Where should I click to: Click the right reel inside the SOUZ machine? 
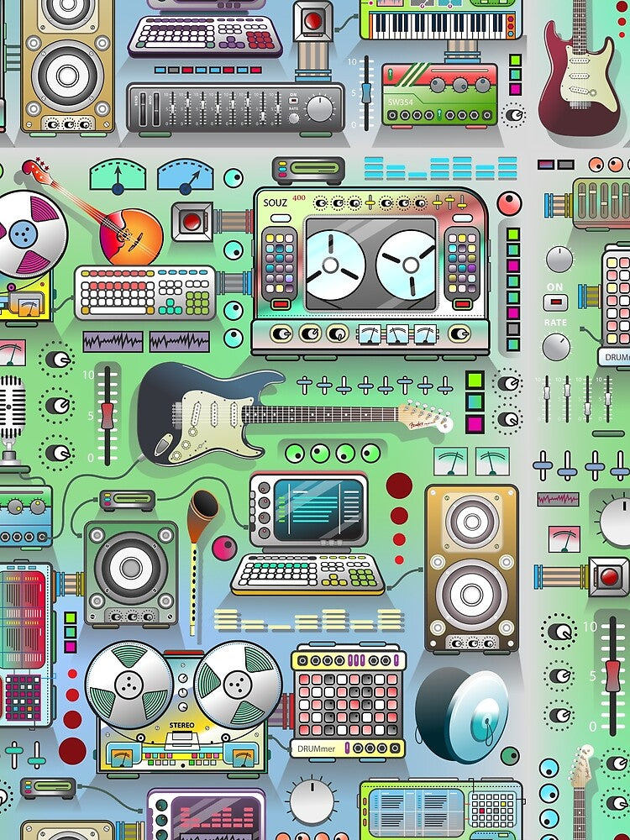(x=411, y=265)
